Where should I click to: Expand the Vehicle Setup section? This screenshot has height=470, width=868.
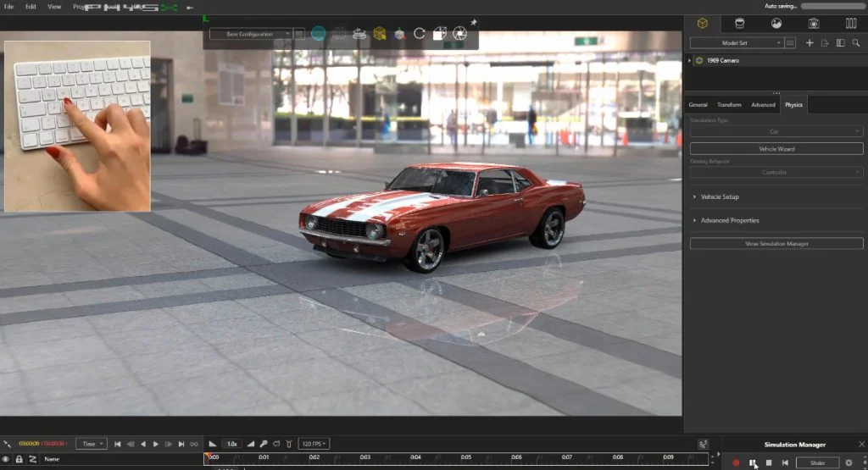pos(719,196)
